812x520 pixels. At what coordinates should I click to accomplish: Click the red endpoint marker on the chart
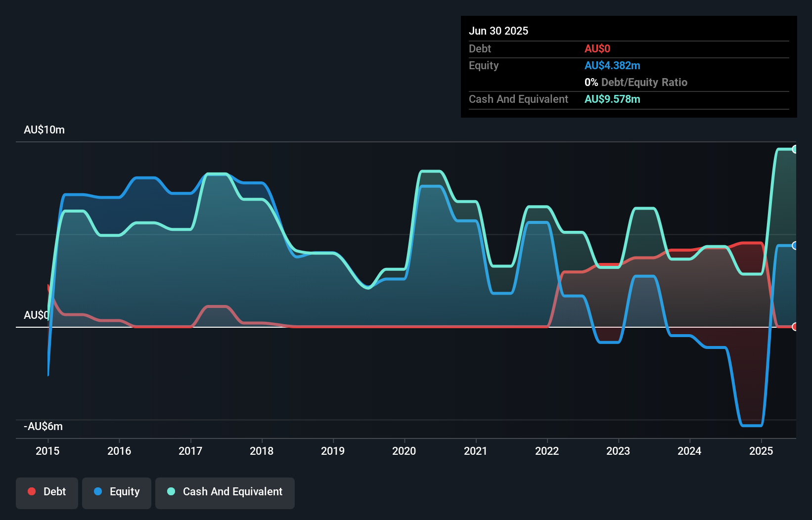pos(795,327)
